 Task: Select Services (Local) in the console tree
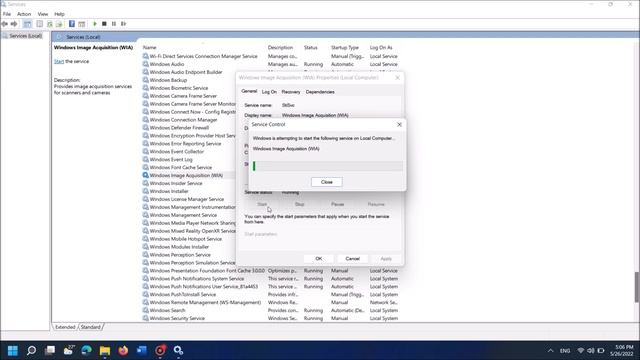25,36
